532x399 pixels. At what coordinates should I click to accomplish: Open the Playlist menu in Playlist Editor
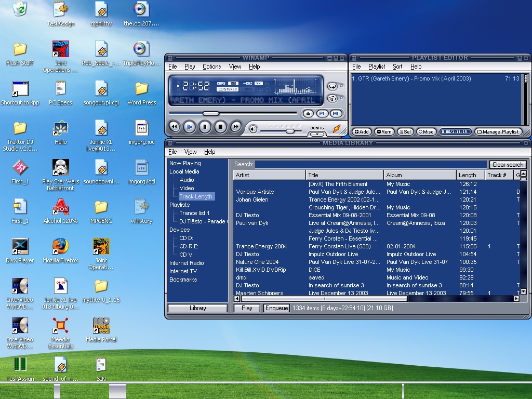coord(377,66)
